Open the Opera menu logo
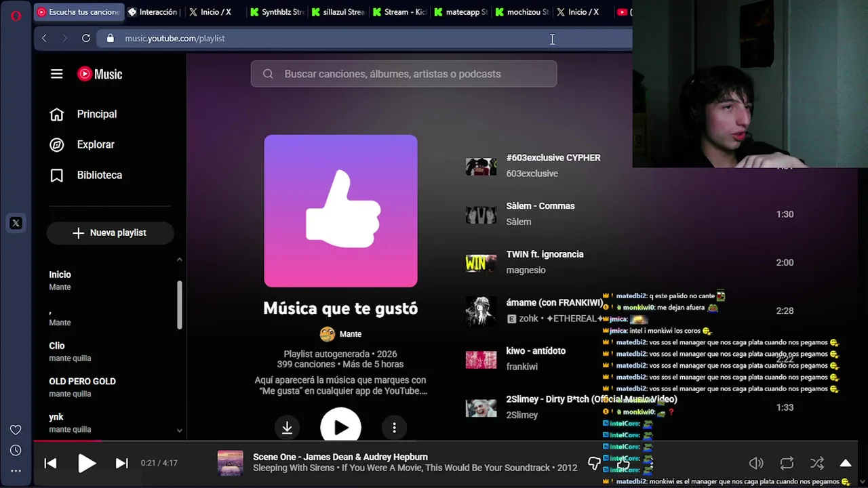 [x=16, y=15]
